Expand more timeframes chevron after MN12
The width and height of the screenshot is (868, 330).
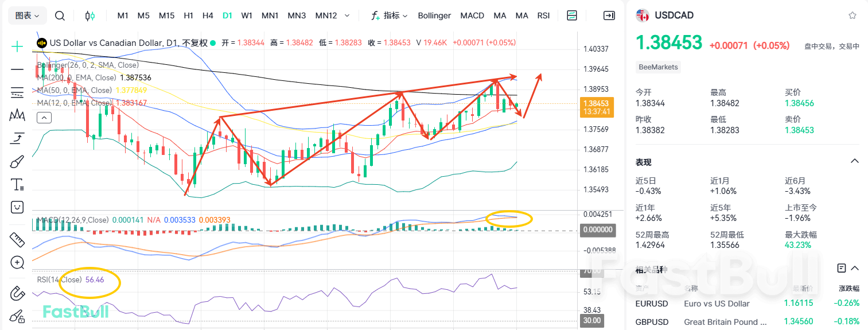(x=347, y=15)
